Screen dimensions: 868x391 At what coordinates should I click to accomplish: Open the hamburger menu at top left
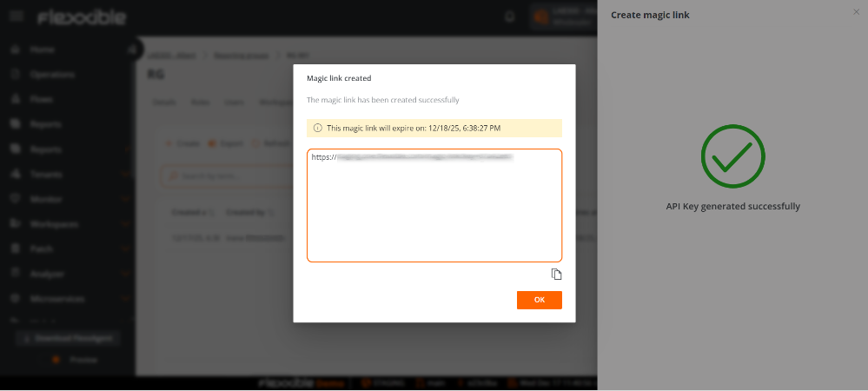[x=15, y=17]
